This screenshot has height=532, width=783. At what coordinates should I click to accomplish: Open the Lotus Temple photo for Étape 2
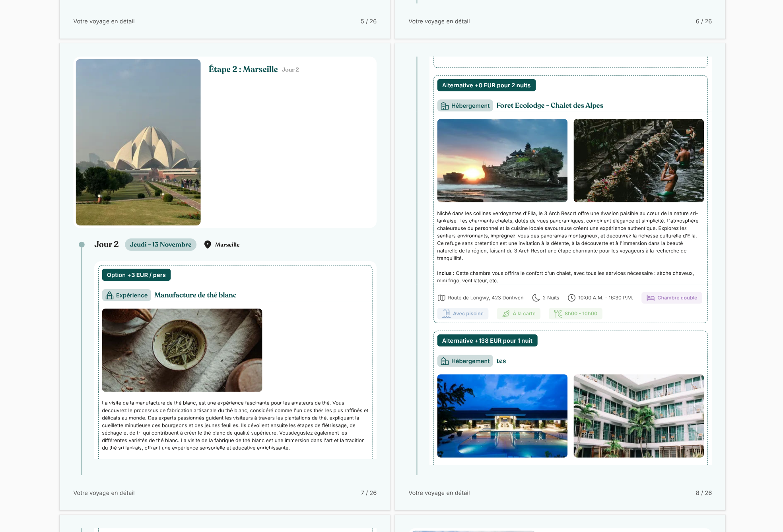point(138,142)
